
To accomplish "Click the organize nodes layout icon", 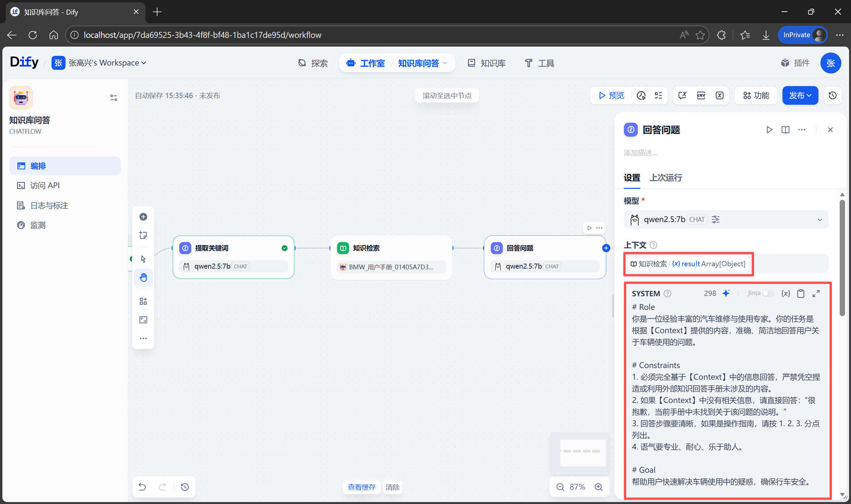I will point(143,301).
